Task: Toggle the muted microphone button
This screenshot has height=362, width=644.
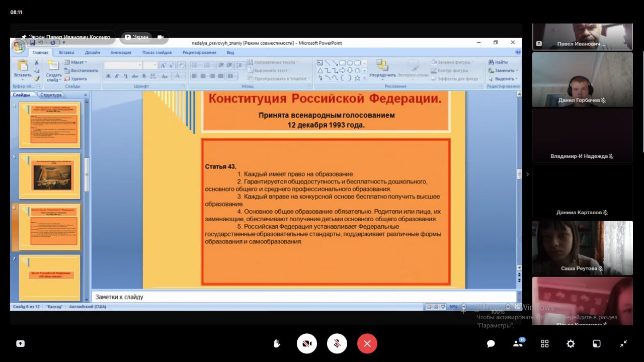Action: point(337,344)
